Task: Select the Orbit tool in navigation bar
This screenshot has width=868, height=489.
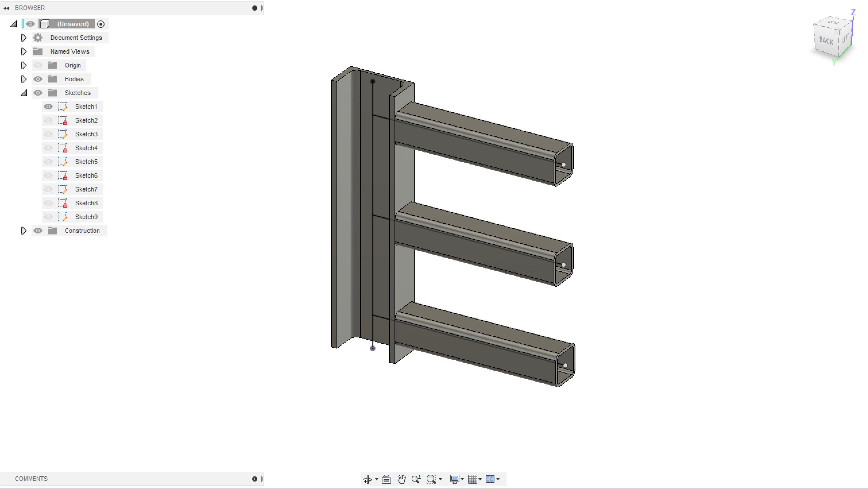Action: point(367,479)
